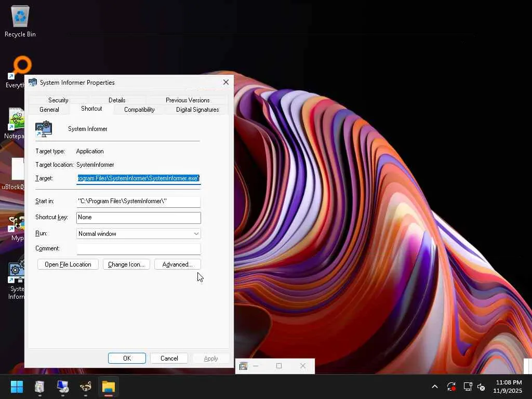Image resolution: width=532 pixels, height=399 pixels.
Task: Confirm with the OK button
Action: [127, 358]
